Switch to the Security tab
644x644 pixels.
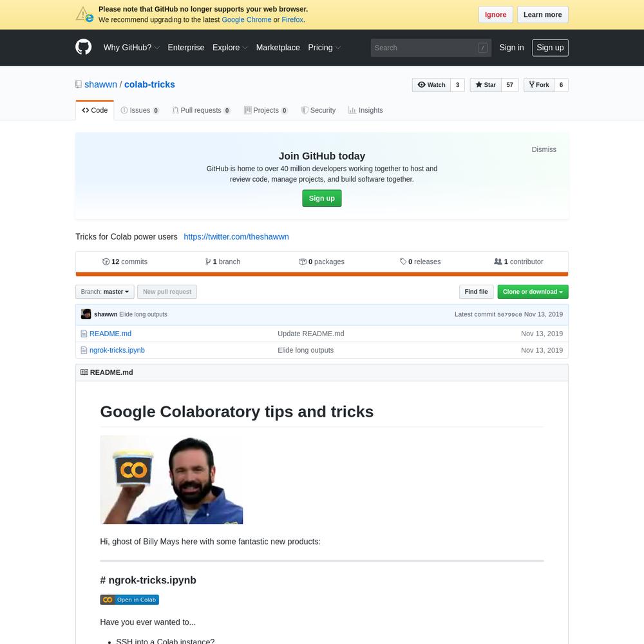tap(318, 110)
